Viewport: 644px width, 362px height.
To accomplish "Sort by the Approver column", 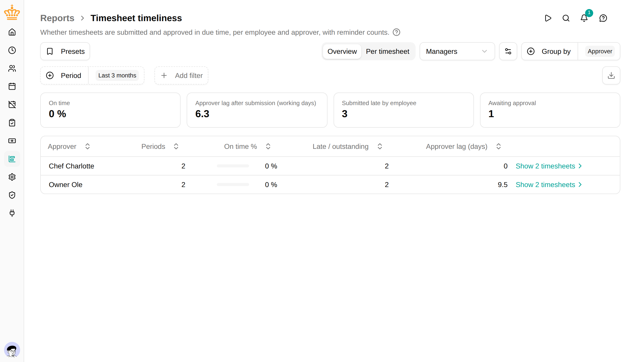I will click(69, 146).
